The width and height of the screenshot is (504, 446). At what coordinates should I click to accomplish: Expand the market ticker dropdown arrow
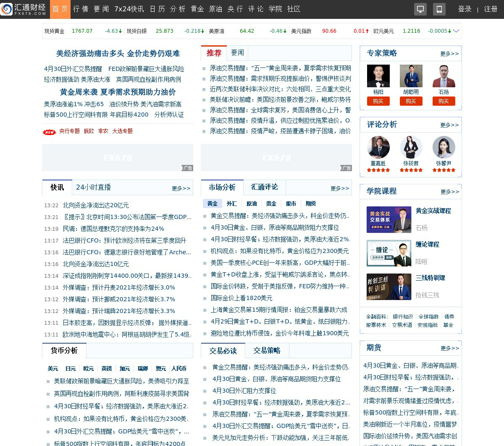[456, 31]
